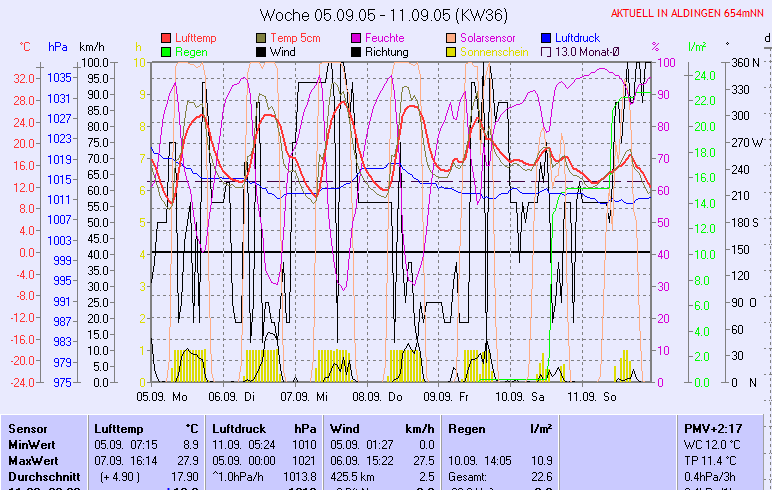Click the Regen column header in table

point(468,428)
